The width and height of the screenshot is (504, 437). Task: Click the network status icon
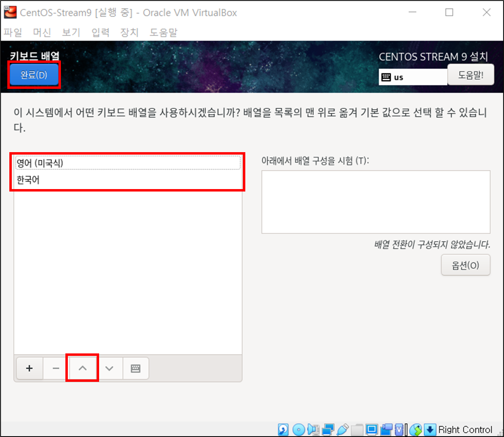328,429
